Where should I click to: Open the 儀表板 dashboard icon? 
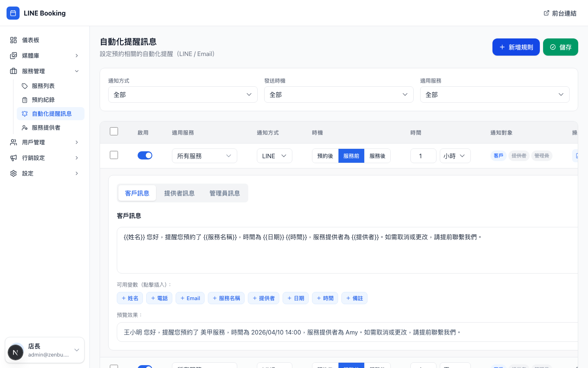(13, 40)
